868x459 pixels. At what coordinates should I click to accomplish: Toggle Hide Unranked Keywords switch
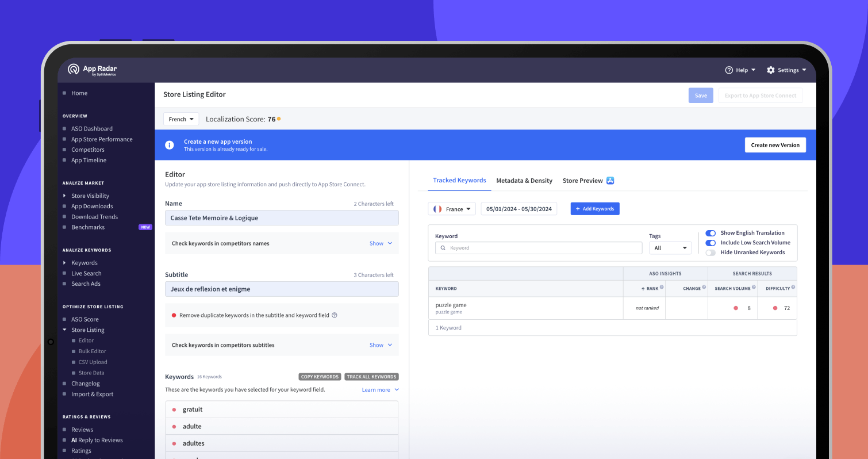pyautogui.click(x=710, y=253)
